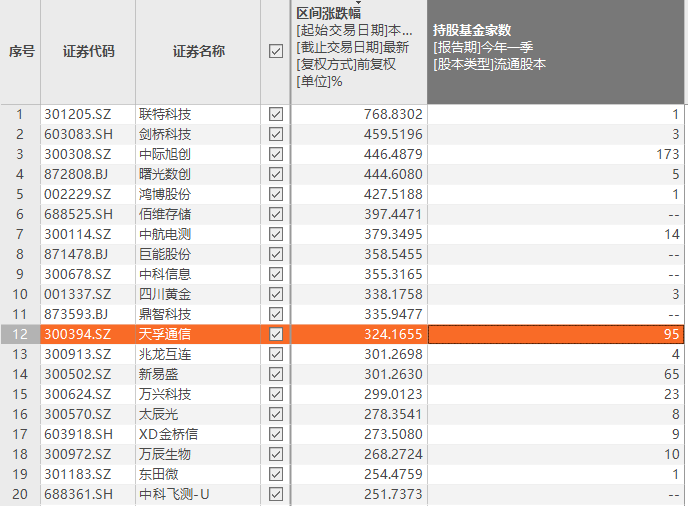Select the 持股基金家数 column header
Screen dimensions: 688x506
point(555,52)
